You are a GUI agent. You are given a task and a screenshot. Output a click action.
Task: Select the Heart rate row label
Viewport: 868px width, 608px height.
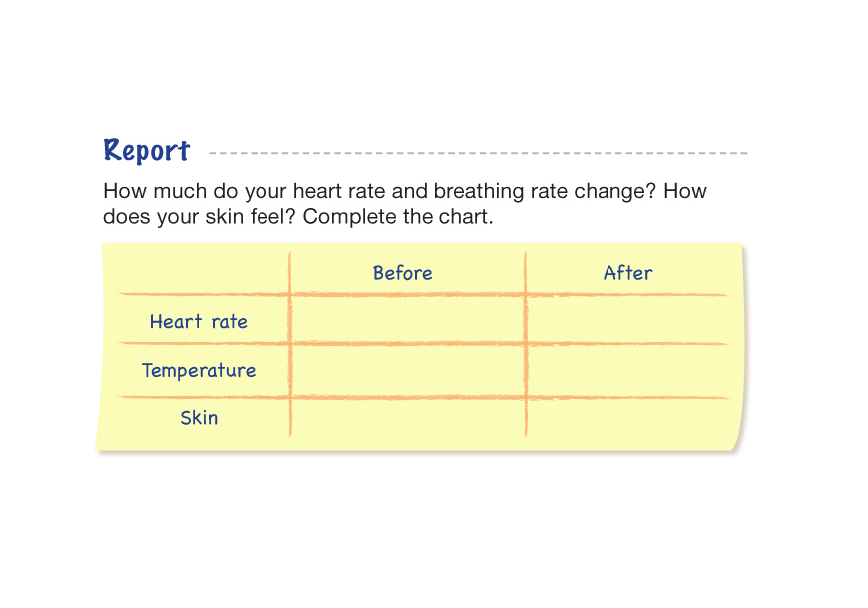pos(198,322)
